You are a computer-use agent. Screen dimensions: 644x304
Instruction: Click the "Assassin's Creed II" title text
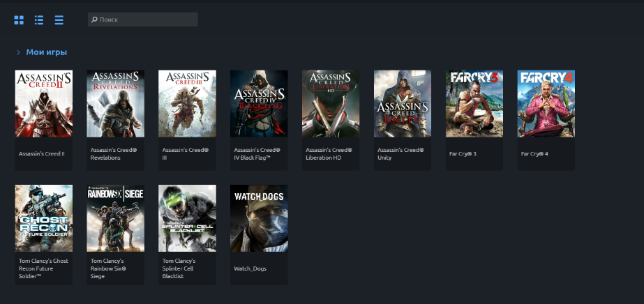pos(42,154)
